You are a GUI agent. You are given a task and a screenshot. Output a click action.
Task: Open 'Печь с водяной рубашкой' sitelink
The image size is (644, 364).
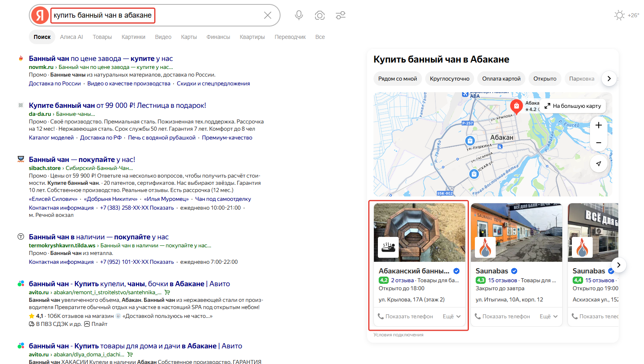coord(162,138)
